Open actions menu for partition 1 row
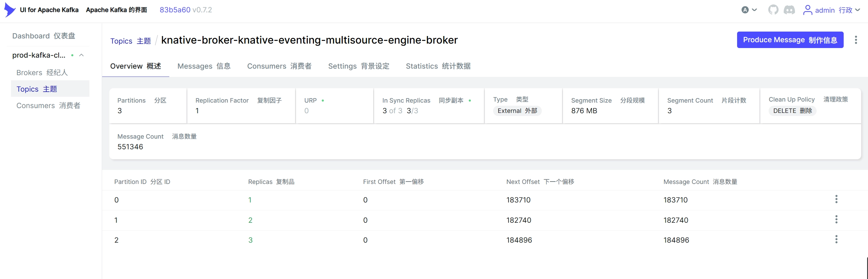This screenshot has height=279, width=868. click(x=836, y=220)
